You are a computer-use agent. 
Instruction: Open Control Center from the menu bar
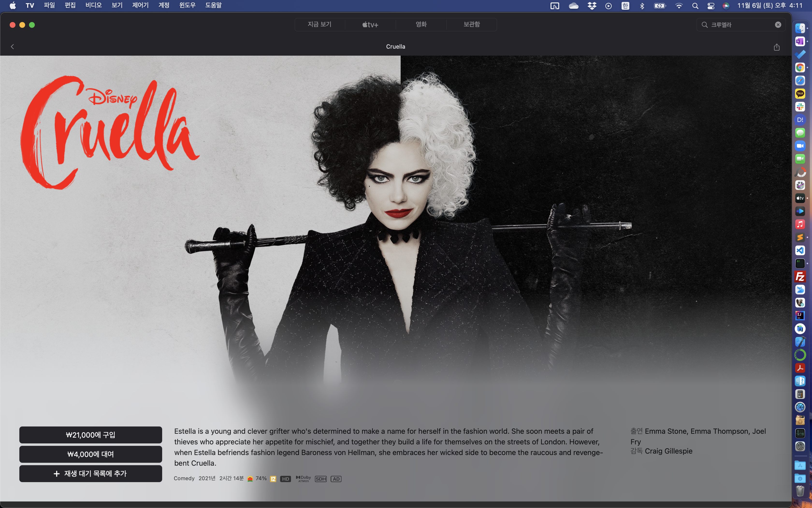pyautogui.click(x=711, y=6)
